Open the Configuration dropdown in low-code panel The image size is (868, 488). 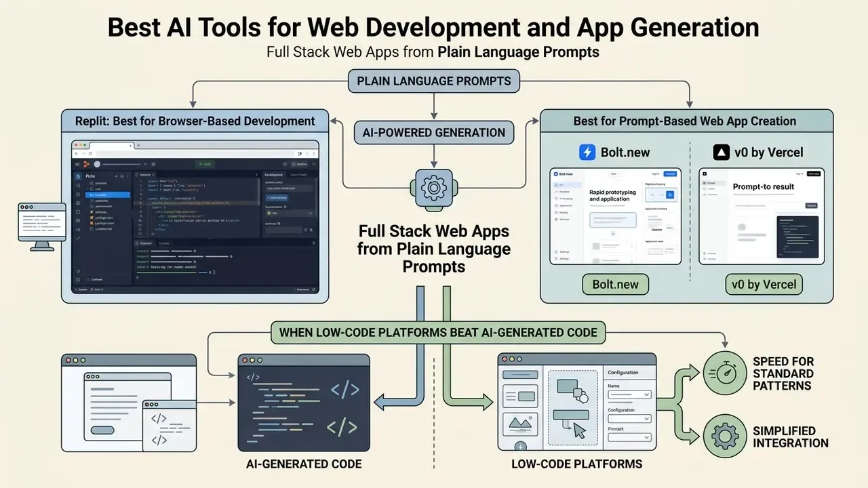tap(630, 419)
